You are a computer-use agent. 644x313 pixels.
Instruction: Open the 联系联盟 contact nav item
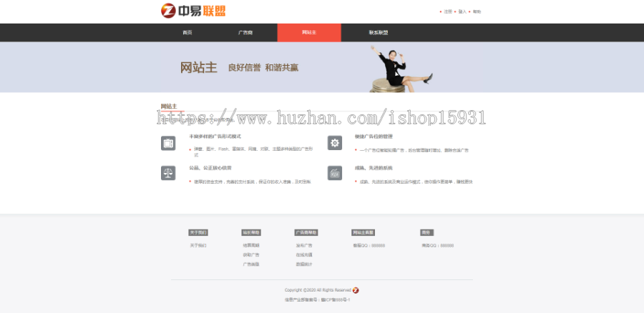pyautogui.click(x=379, y=33)
